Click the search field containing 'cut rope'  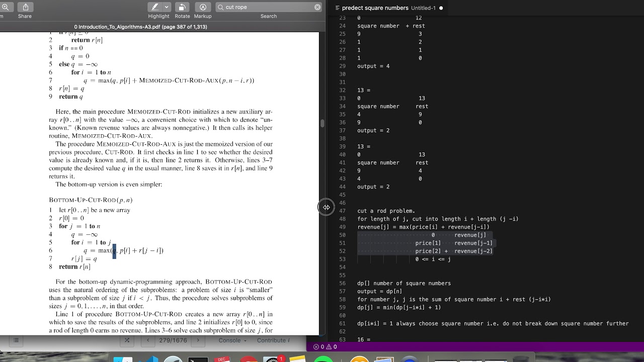click(x=268, y=7)
